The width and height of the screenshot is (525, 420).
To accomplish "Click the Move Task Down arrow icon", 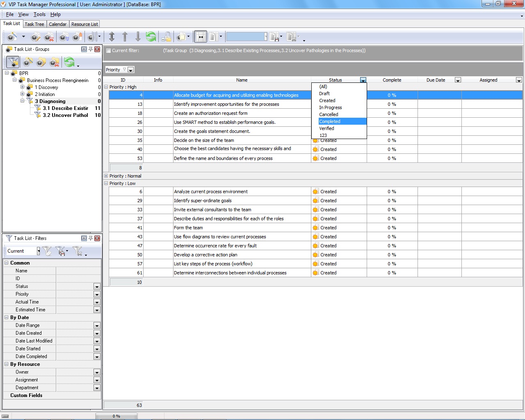I will coord(138,37).
